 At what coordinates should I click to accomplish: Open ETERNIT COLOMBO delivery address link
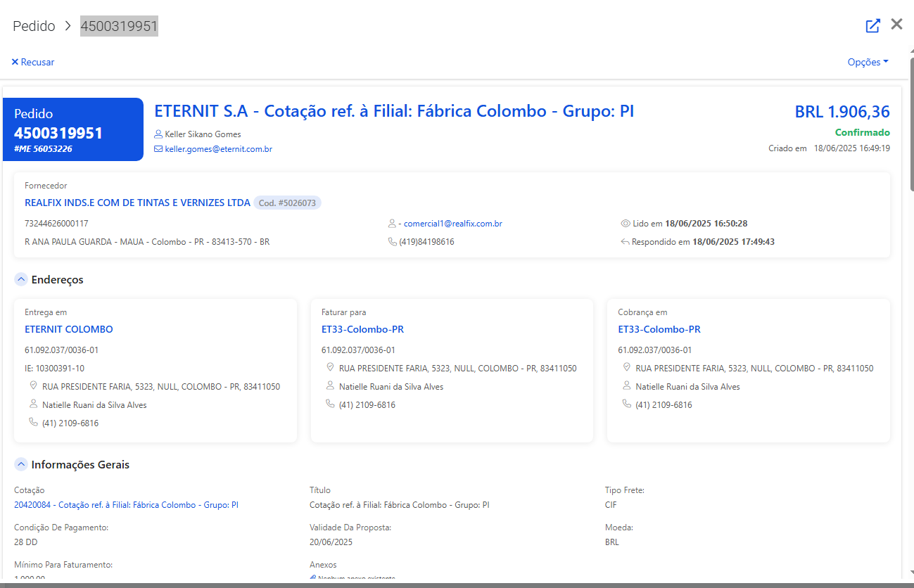click(x=68, y=329)
